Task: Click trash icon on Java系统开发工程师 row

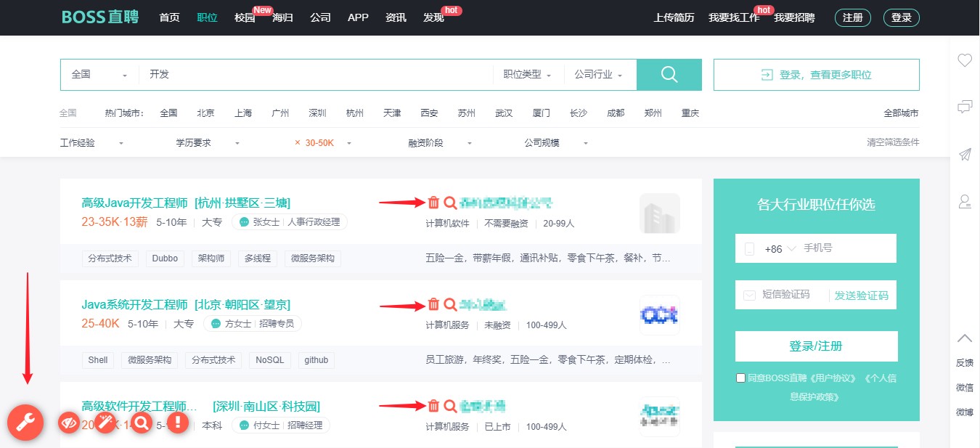Action: (x=433, y=304)
